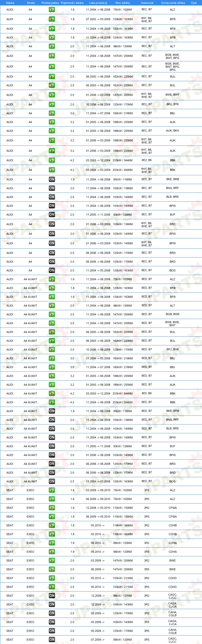The image size is (202, 644).
Task: Click the petrol icon in A4 4.2 8E2, B6 row
Action: click(52, 160)
